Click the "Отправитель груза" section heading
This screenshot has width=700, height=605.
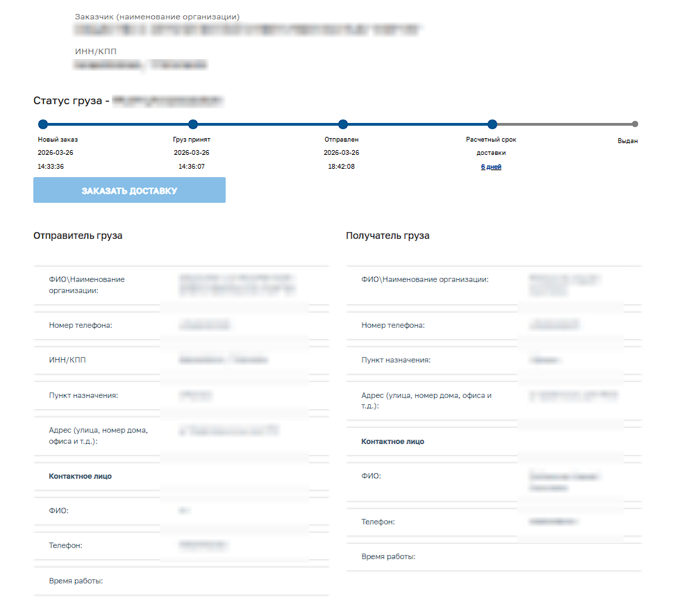coord(78,235)
